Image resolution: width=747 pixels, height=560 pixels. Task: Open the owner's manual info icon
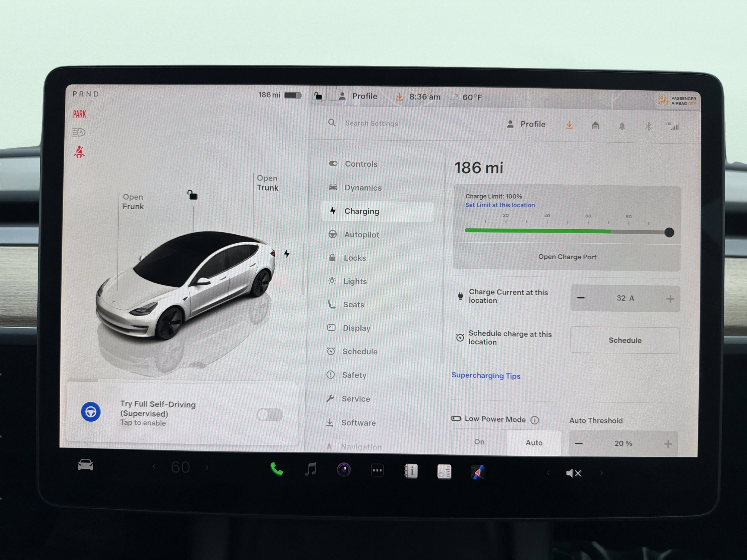coord(411,471)
